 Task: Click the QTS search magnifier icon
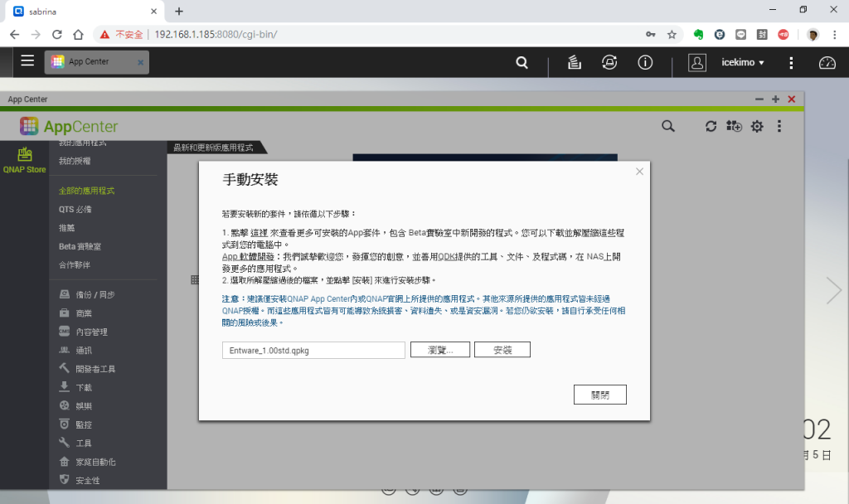point(522,62)
